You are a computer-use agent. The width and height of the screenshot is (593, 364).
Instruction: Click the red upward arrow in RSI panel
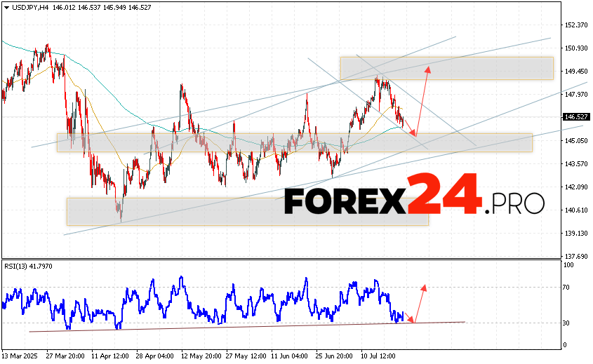point(419,303)
